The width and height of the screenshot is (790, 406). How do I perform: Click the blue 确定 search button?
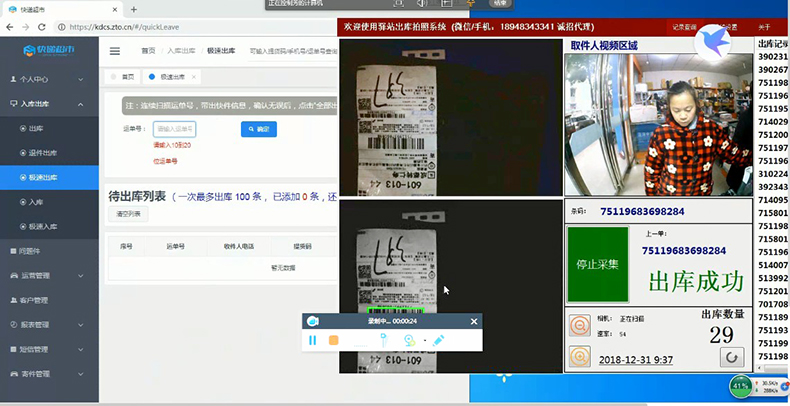point(259,129)
